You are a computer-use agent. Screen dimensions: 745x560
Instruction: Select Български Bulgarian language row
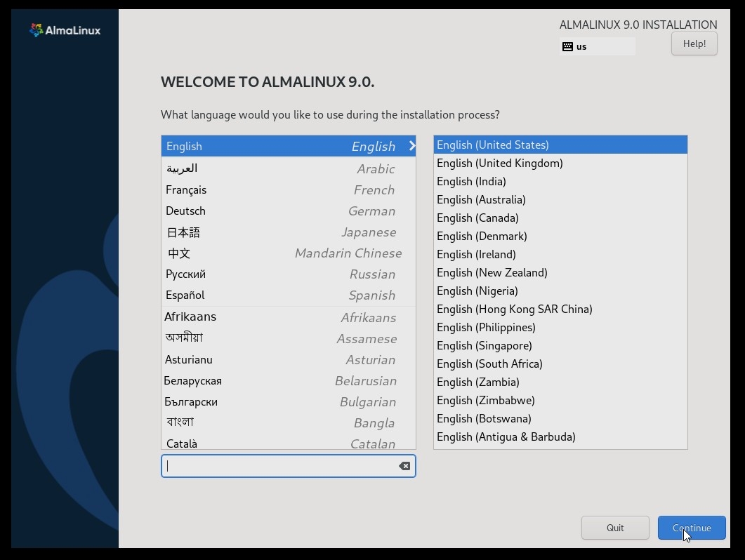(289, 402)
